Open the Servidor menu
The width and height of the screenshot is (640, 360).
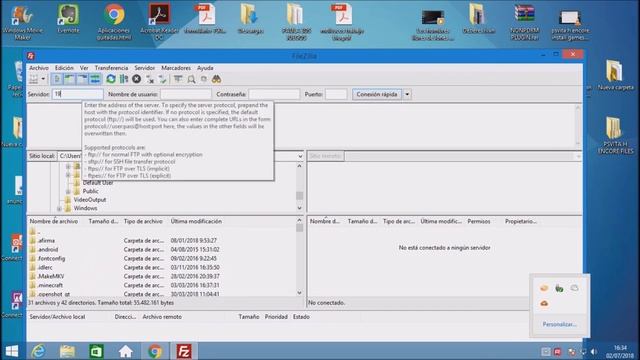click(x=144, y=68)
